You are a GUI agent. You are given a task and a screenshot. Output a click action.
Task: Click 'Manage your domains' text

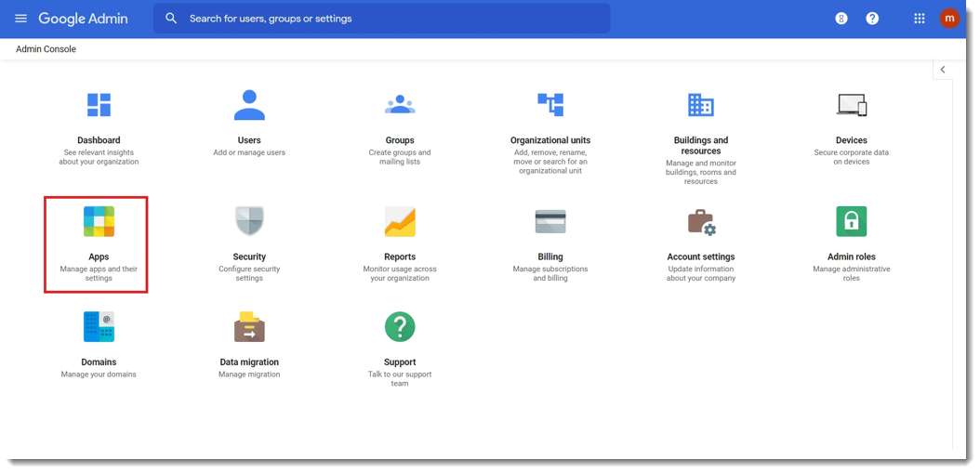(x=99, y=374)
